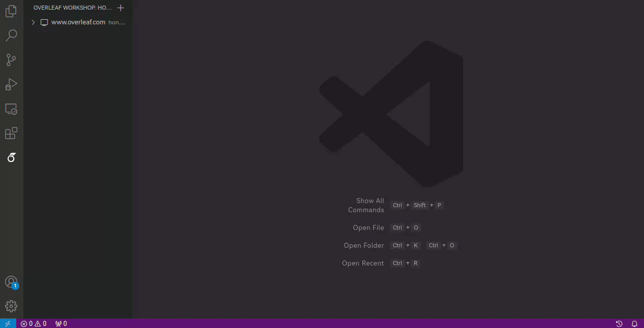Click the Show All Commands label
This screenshot has width=644, height=328.
pos(366,205)
